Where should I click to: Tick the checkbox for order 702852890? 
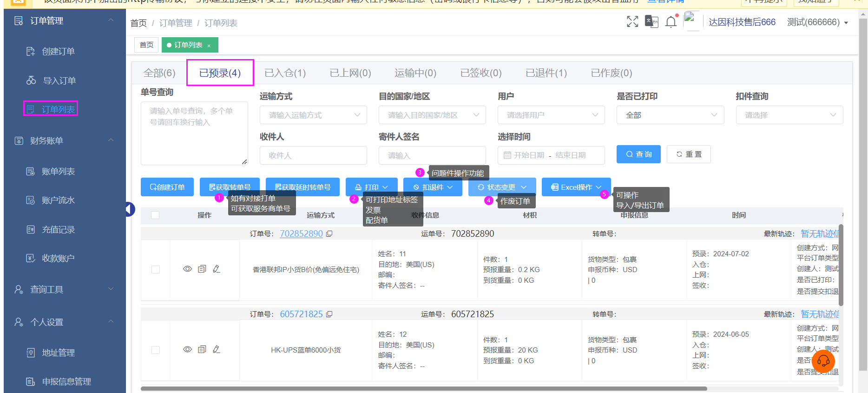pos(156,269)
